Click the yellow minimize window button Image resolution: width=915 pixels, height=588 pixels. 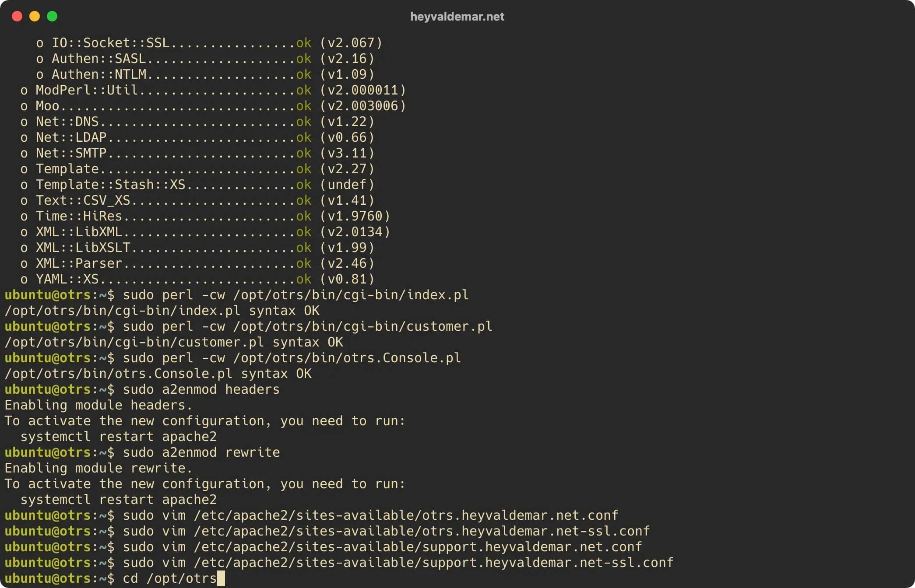coord(35,16)
